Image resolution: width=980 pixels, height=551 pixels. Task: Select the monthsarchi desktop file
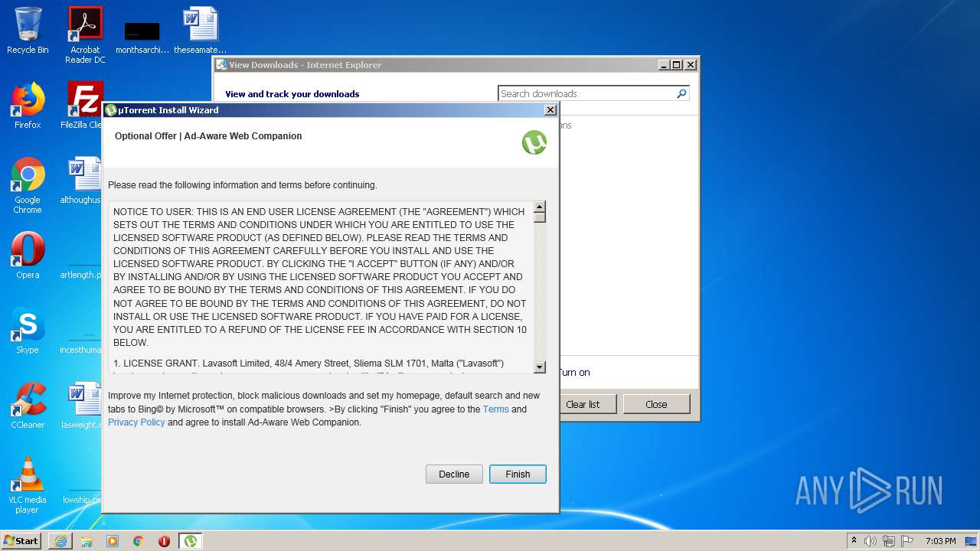[142, 37]
